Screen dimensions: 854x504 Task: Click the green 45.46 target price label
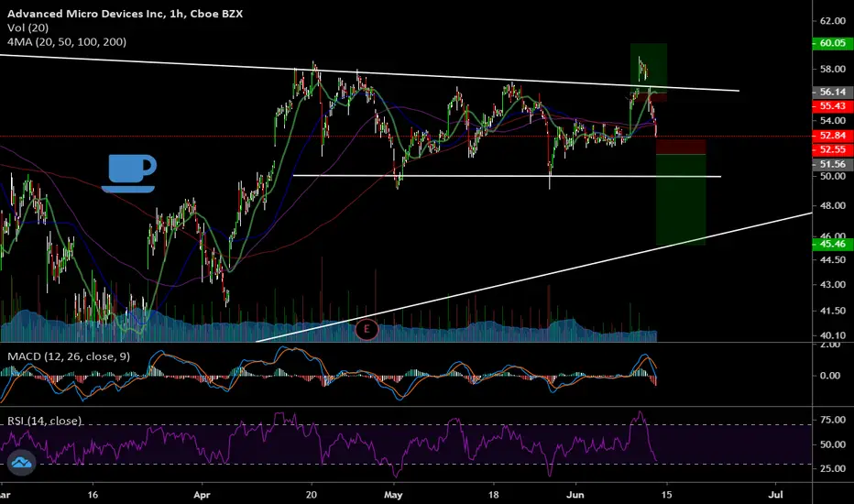click(833, 244)
